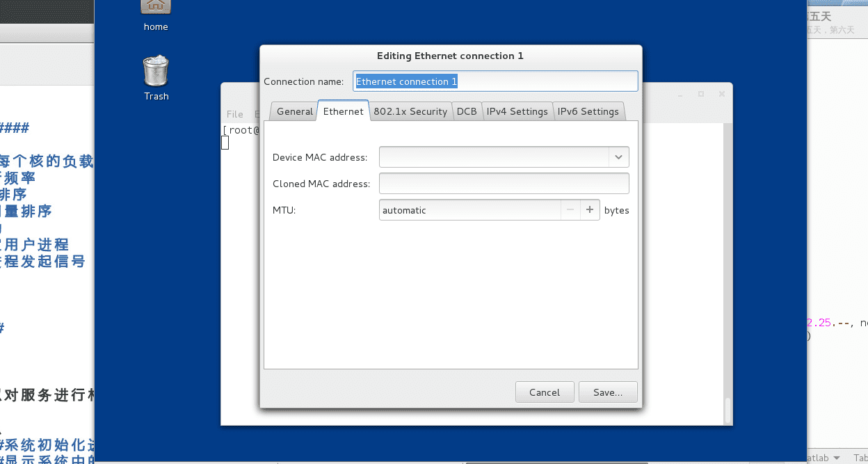Open the 802.1x Security tab
Image resolution: width=868 pixels, height=464 pixels.
[410, 111]
